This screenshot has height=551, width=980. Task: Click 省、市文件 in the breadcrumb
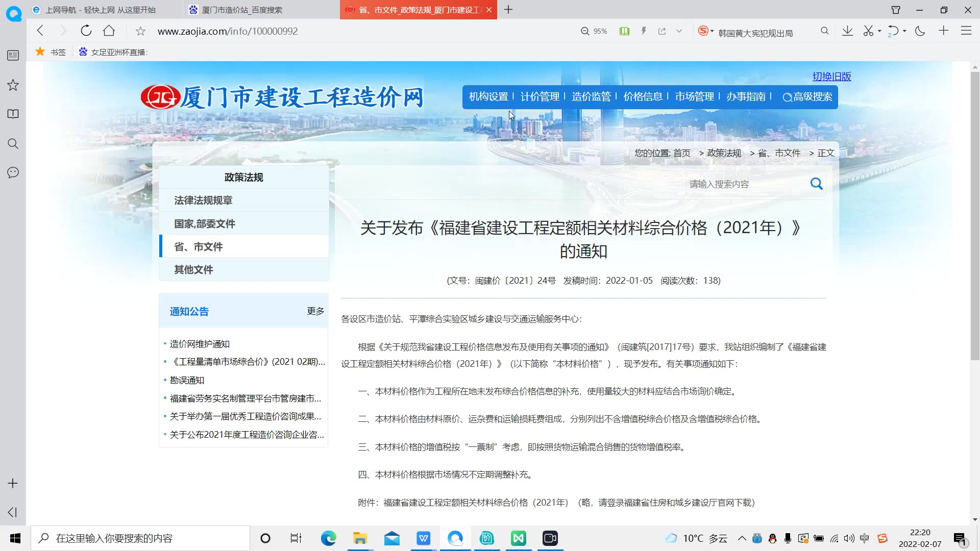779,153
